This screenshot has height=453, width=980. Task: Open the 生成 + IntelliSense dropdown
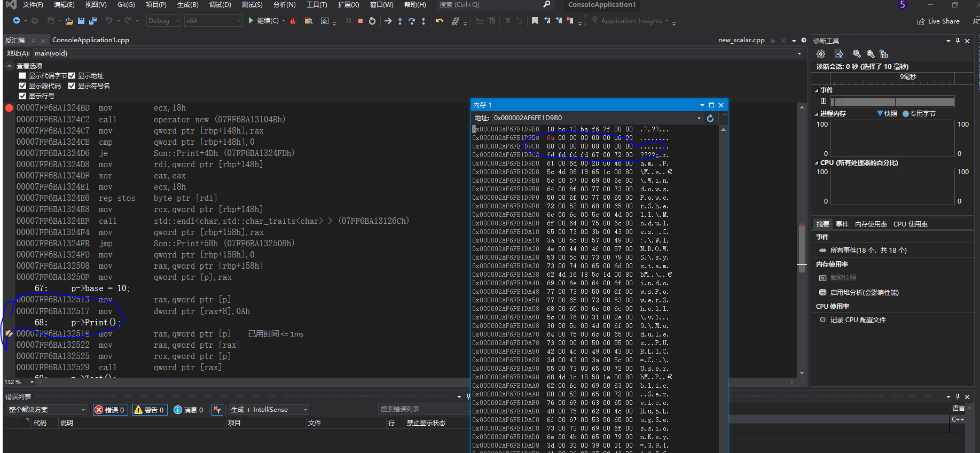point(269,410)
